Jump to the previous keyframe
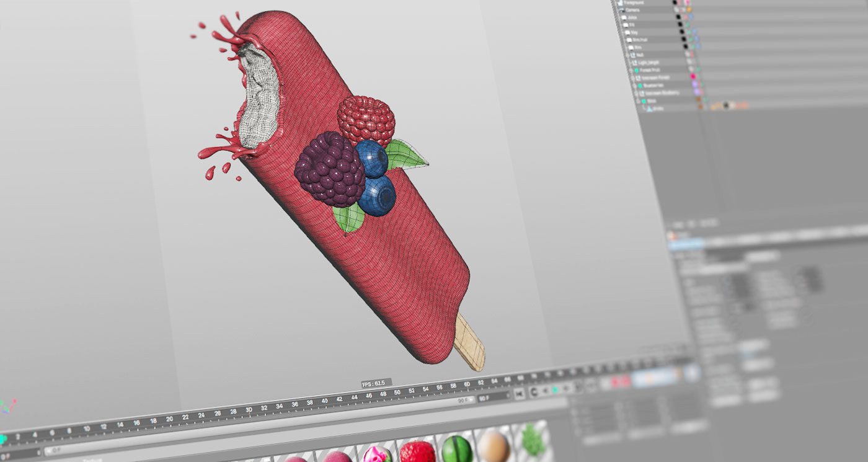This screenshot has height=462, width=868. tap(533, 392)
